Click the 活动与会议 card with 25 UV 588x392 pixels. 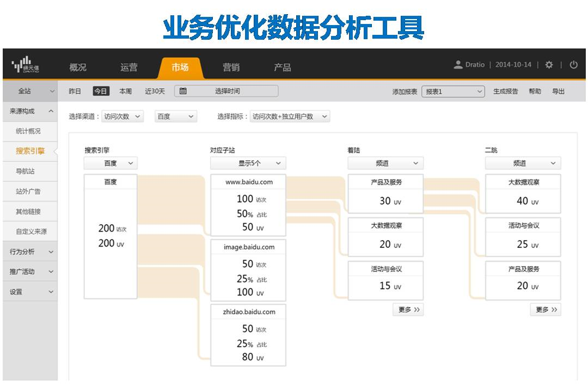523,237
